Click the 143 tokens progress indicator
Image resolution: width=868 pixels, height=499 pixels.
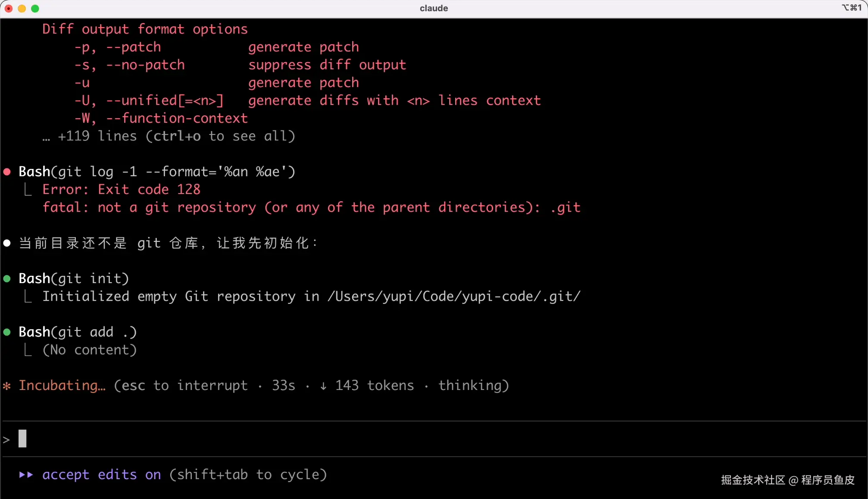point(374,385)
